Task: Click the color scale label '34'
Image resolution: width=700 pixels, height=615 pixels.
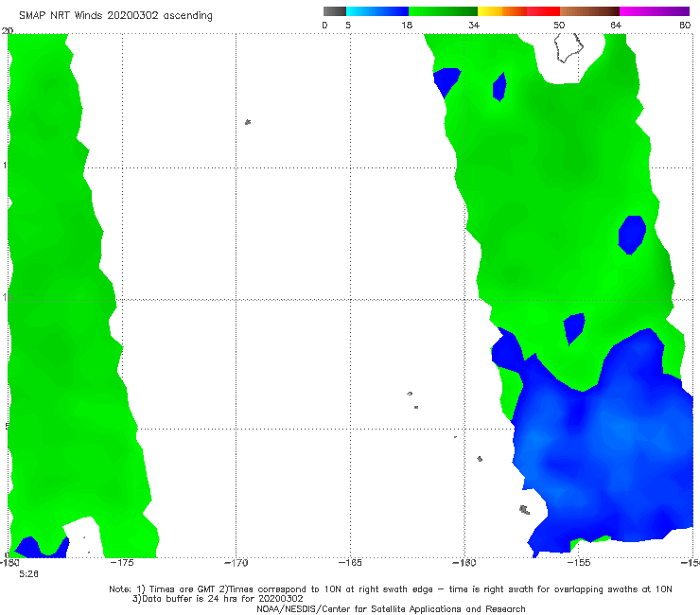Action: pos(474,25)
